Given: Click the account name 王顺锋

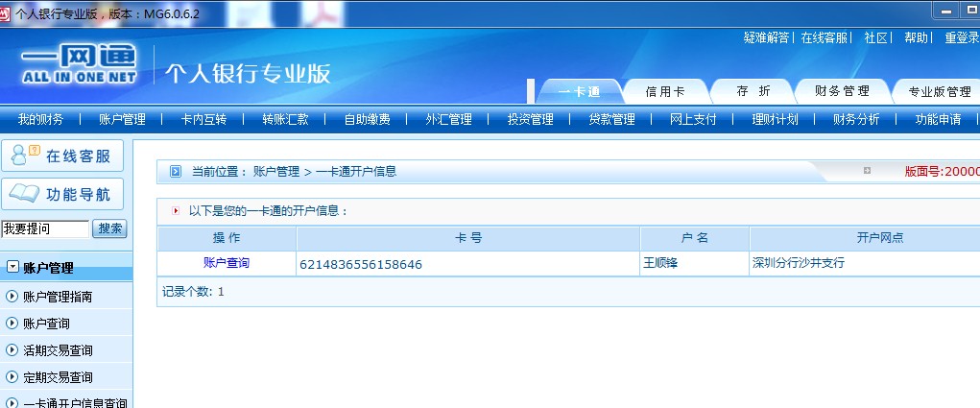Looking at the screenshot, I should (660, 263).
